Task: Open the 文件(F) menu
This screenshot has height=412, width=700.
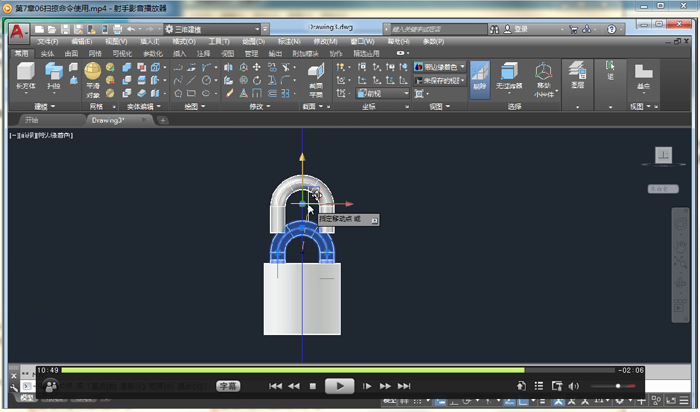Action: 48,42
